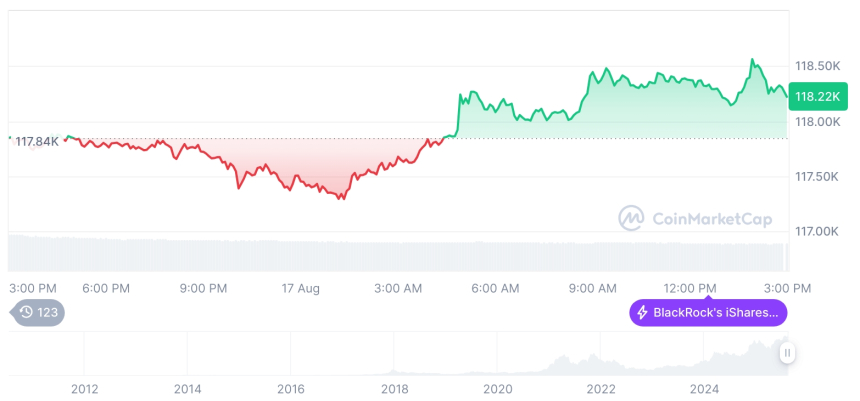Open the BlackRock's iShares event tag
Screen dimensions: 860x401
tap(708, 313)
